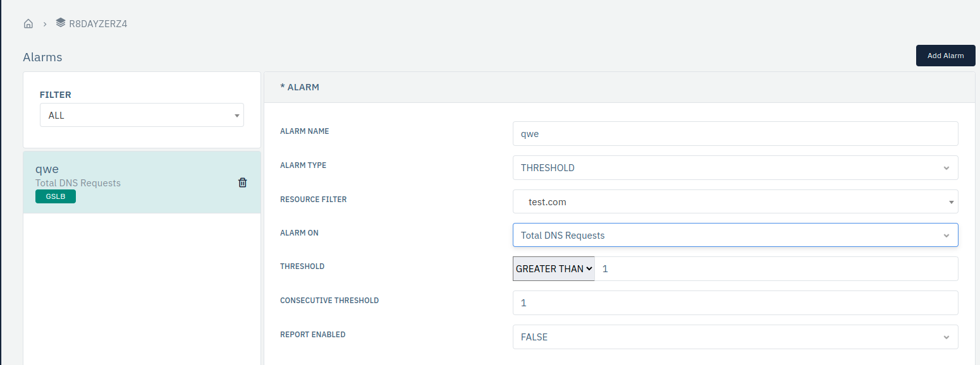Screen dimensions: 980x365
Task: Open the FILTER dropdown showing ALL
Action: tap(142, 116)
